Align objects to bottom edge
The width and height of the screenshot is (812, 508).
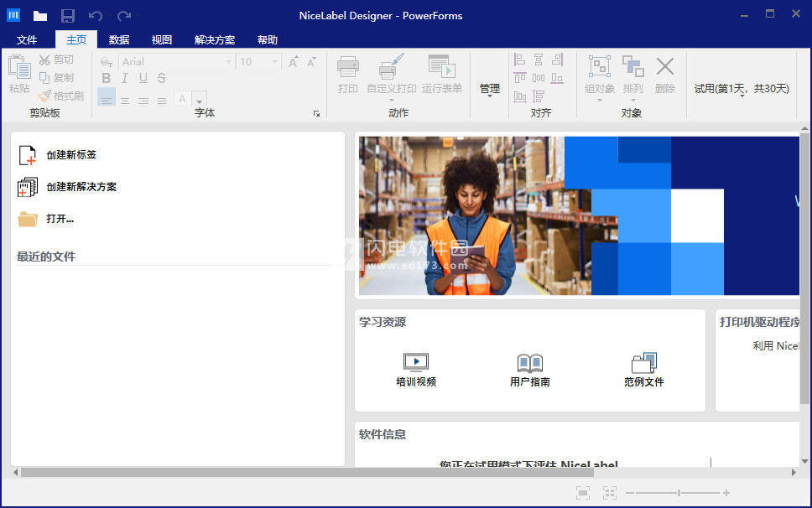click(557, 78)
